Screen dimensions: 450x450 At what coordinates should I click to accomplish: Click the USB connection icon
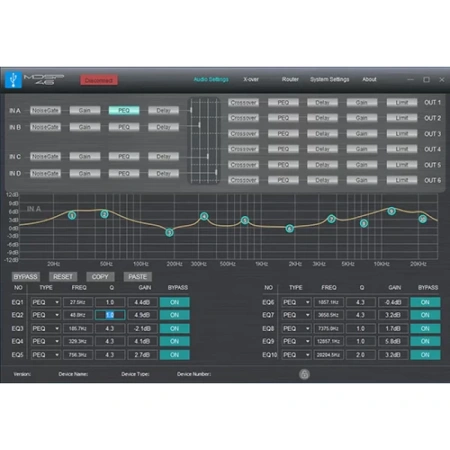(13, 80)
